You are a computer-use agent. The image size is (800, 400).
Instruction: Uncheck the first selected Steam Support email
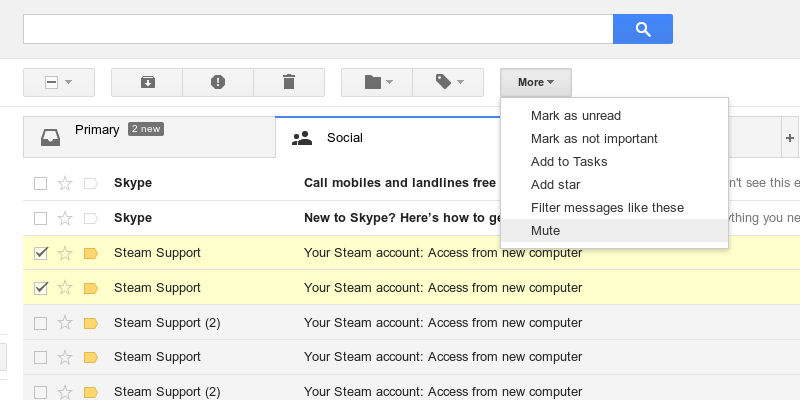point(40,254)
